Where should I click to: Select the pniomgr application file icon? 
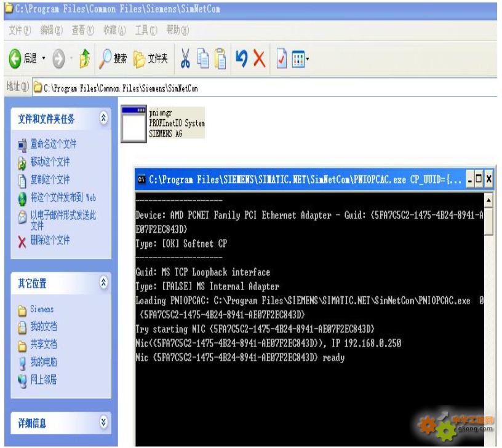(133, 124)
